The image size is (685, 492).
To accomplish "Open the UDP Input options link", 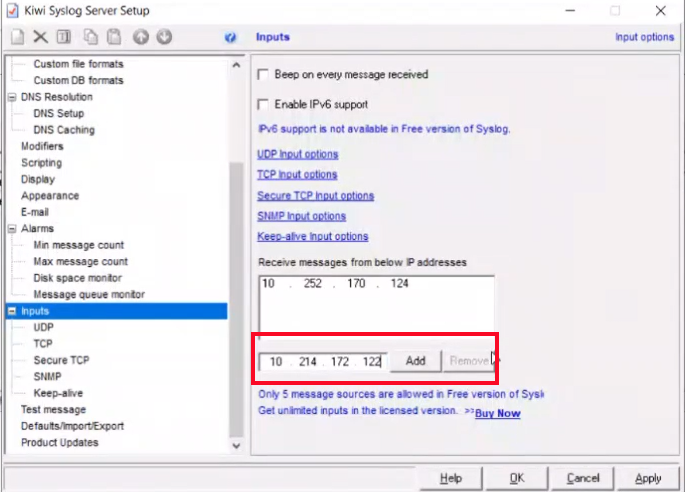I will tap(297, 154).
